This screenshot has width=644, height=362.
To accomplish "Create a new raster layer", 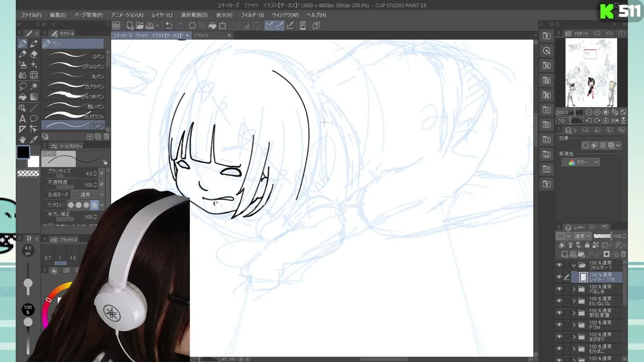I will pyautogui.click(x=566, y=254).
